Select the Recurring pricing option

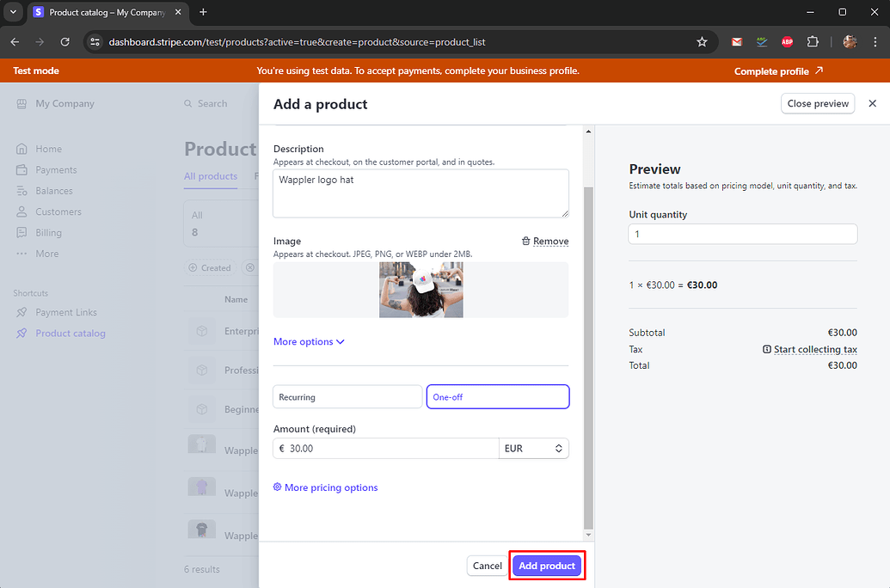[x=347, y=396]
